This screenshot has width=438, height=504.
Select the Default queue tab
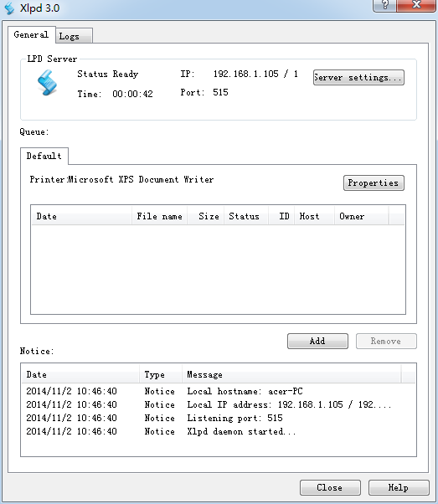pos(44,157)
